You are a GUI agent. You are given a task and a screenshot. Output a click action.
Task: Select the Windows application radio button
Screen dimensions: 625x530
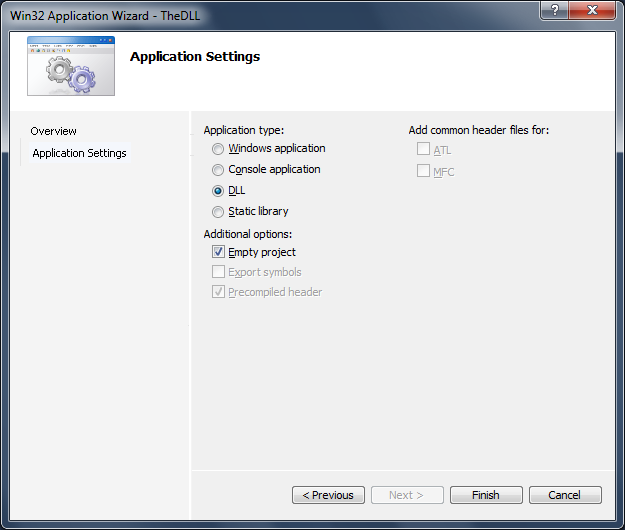pyautogui.click(x=218, y=149)
